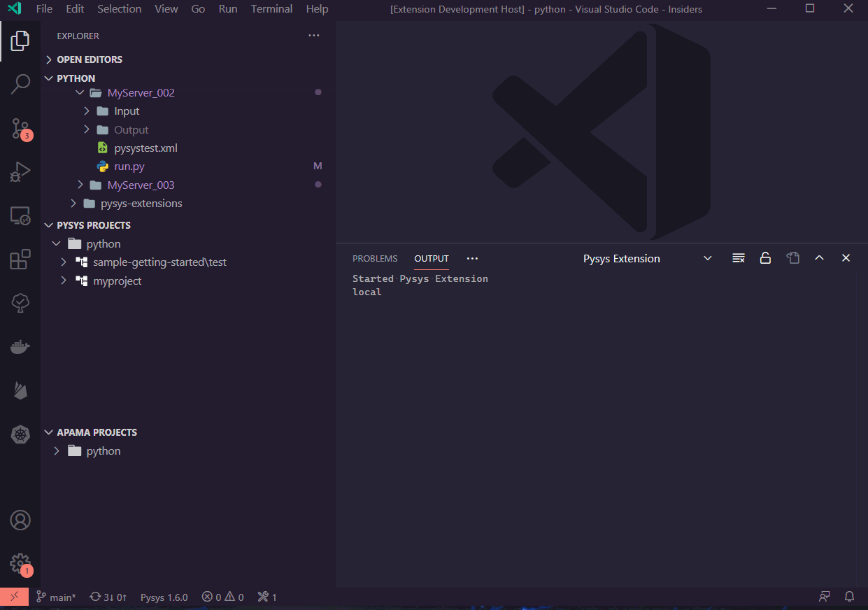Open the File menu
The image size is (868, 610).
(x=44, y=9)
